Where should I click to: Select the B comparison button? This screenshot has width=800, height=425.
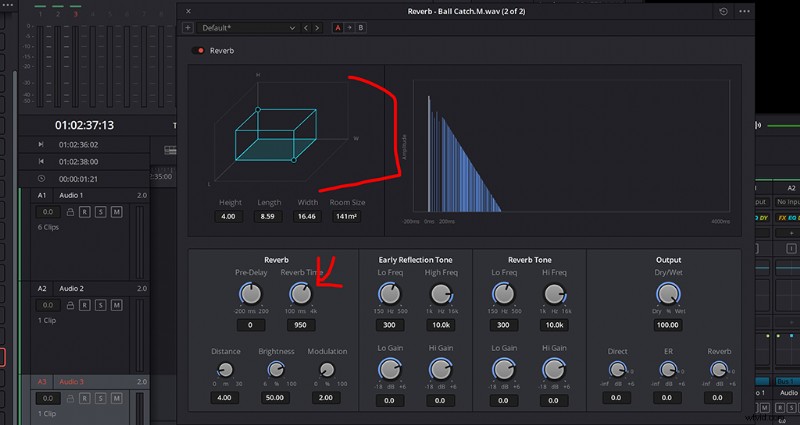(361, 28)
